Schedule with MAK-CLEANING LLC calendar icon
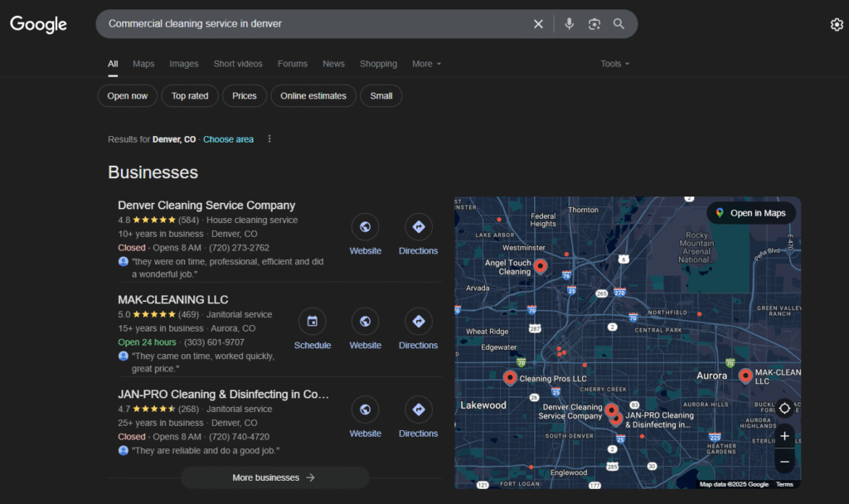 [313, 321]
